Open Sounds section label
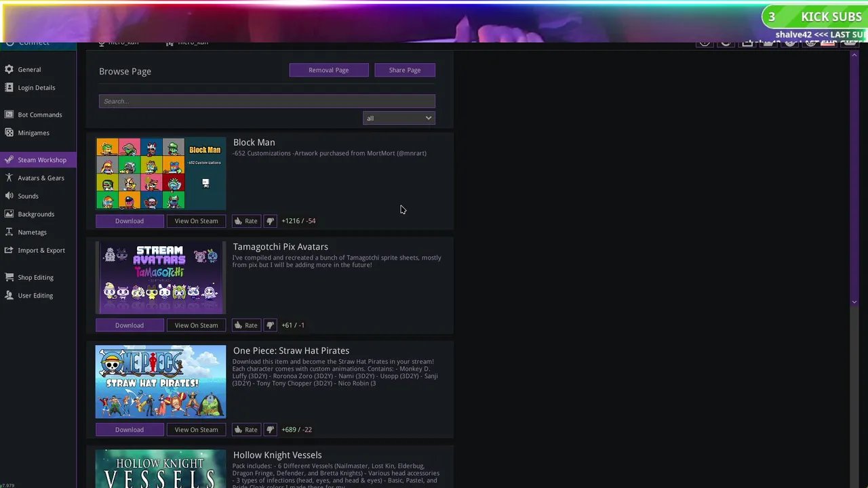This screenshot has height=488, width=868. 28,196
